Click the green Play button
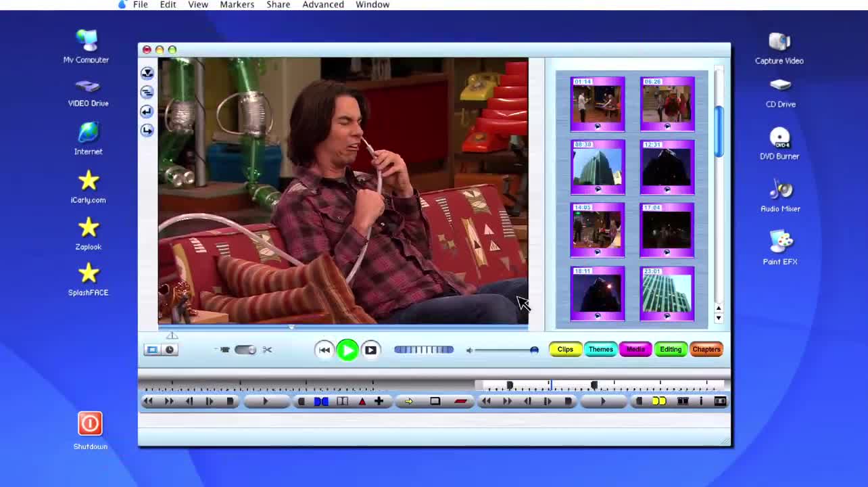The width and height of the screenshot is (868, 487). click(x=347, y=350)
